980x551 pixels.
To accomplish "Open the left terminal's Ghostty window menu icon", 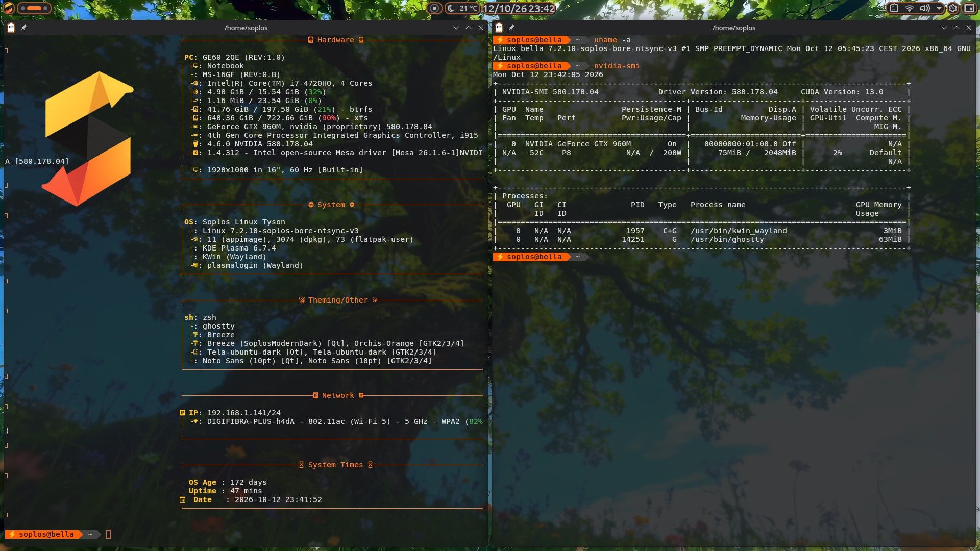I will (11, 28).
